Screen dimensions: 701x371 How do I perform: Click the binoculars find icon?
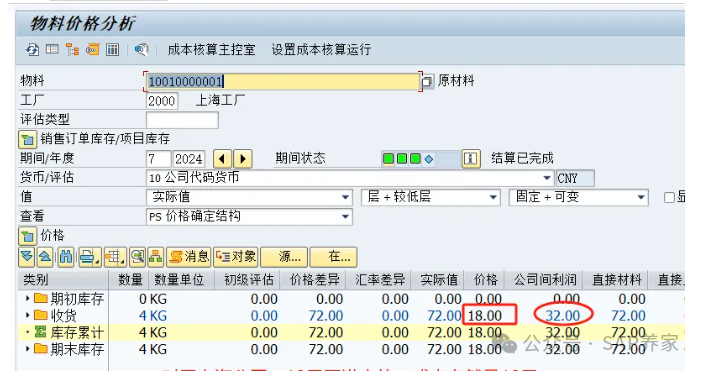(66, 257)
